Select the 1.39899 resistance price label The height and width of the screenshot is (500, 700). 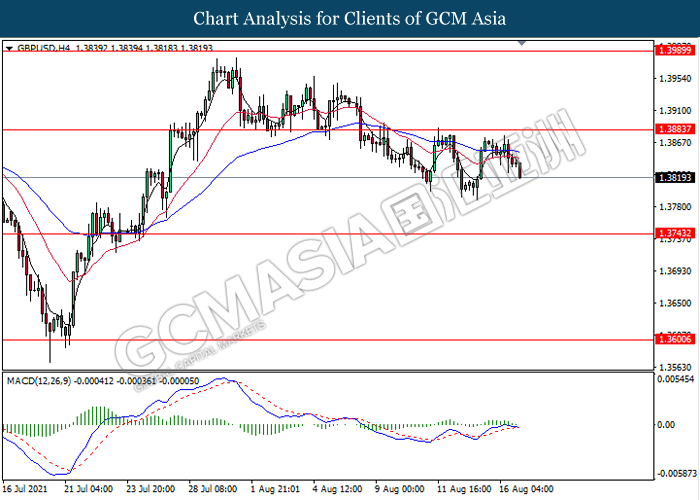point(675,50)
